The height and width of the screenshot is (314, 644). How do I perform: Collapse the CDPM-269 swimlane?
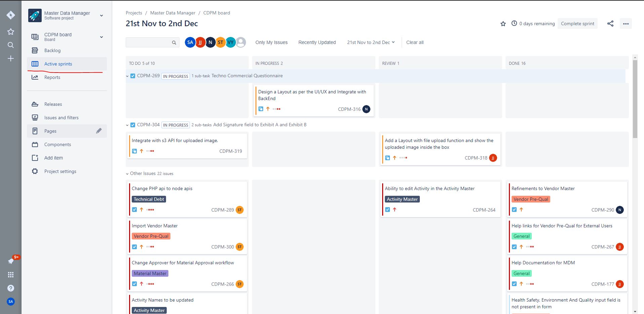point(127,76)
